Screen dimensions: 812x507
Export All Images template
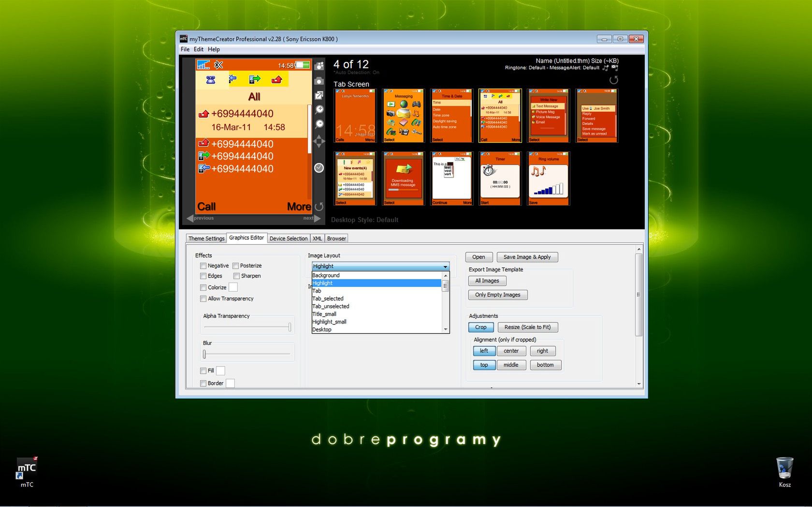(x=487, y=281)
